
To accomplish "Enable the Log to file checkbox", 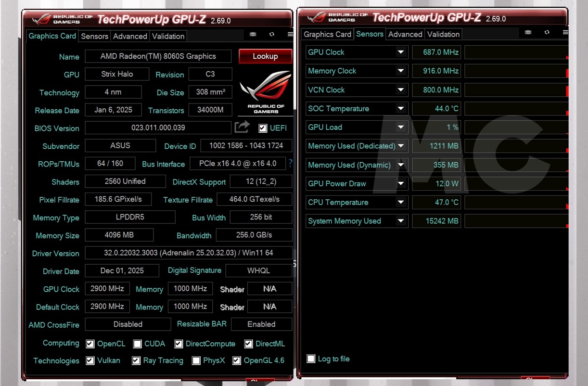I will [x=311, y=359].
